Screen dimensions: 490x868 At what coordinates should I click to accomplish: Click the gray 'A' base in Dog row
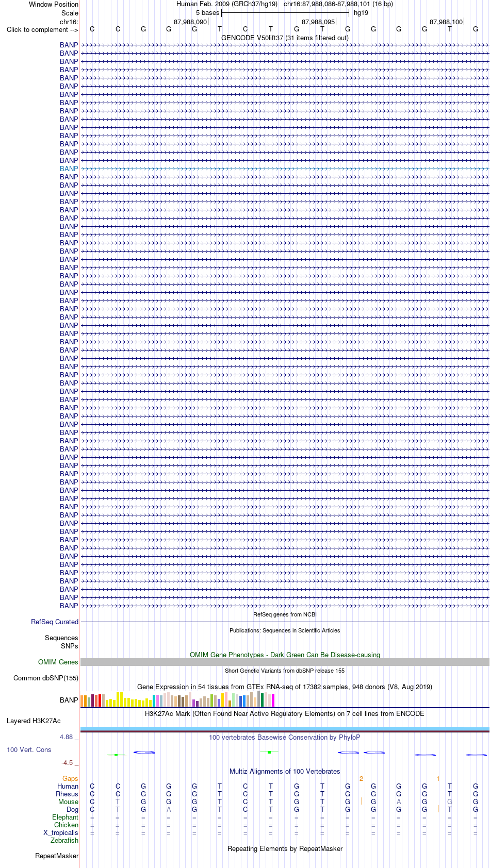(x=169, y=810)
